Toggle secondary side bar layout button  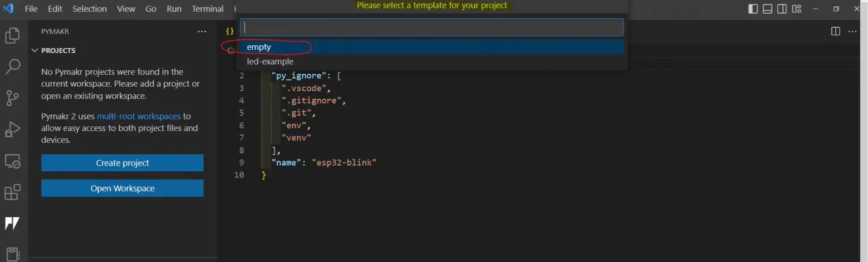(x=782, y=9)
